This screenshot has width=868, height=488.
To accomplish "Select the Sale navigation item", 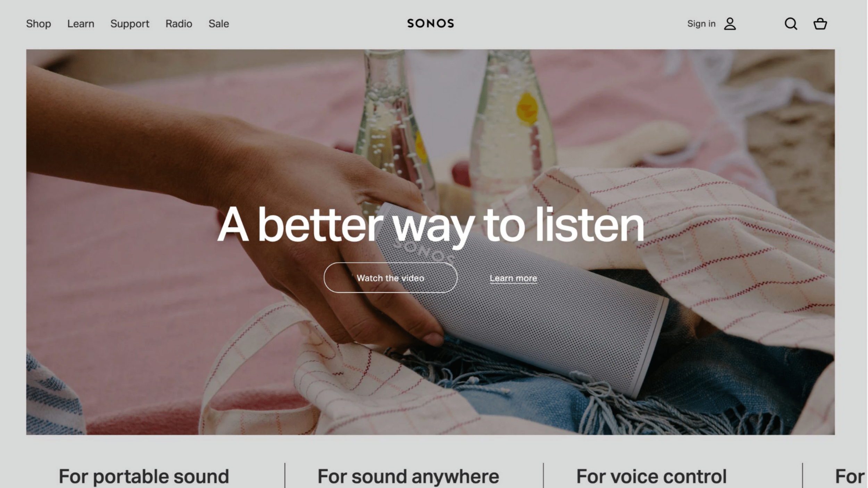I will [x=219, y=24].
